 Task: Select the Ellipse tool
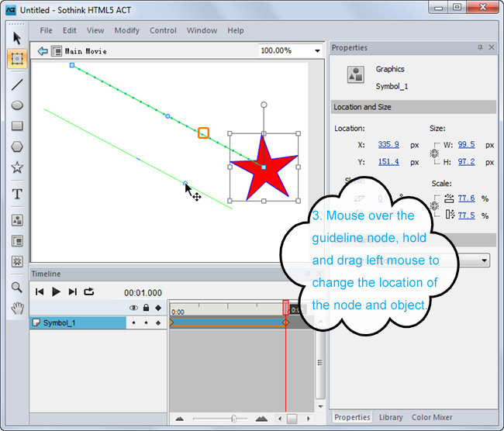(x=17, y=105)
